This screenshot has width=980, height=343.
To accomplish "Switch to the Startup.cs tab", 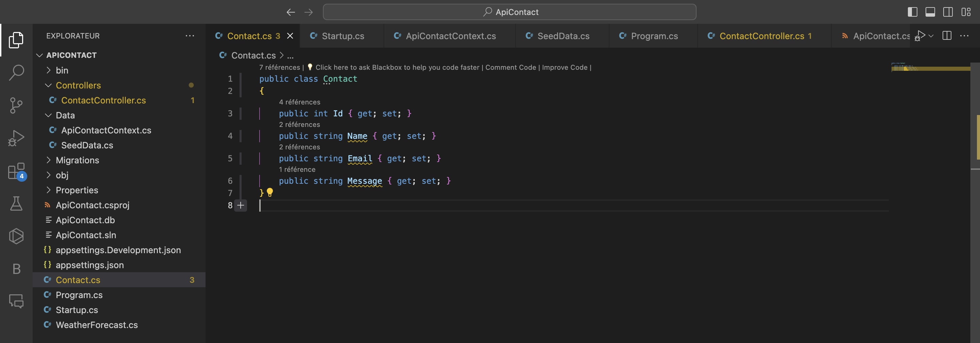I will [342, 36].
